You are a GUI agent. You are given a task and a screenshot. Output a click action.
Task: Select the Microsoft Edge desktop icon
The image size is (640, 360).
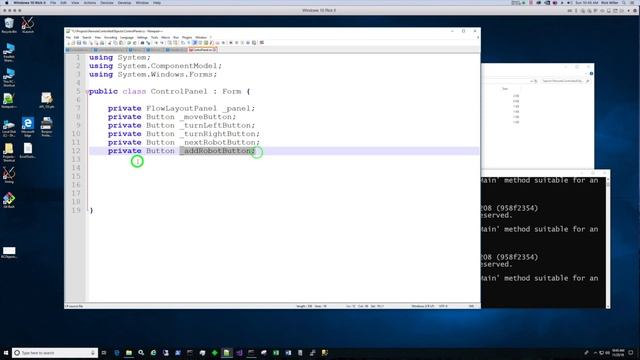pos(28,127)
